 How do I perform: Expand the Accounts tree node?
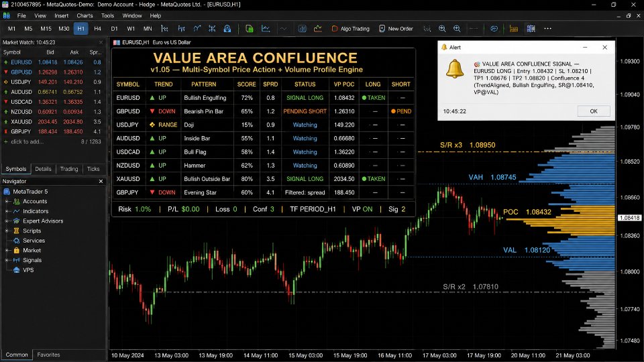(x=7, y=202)
